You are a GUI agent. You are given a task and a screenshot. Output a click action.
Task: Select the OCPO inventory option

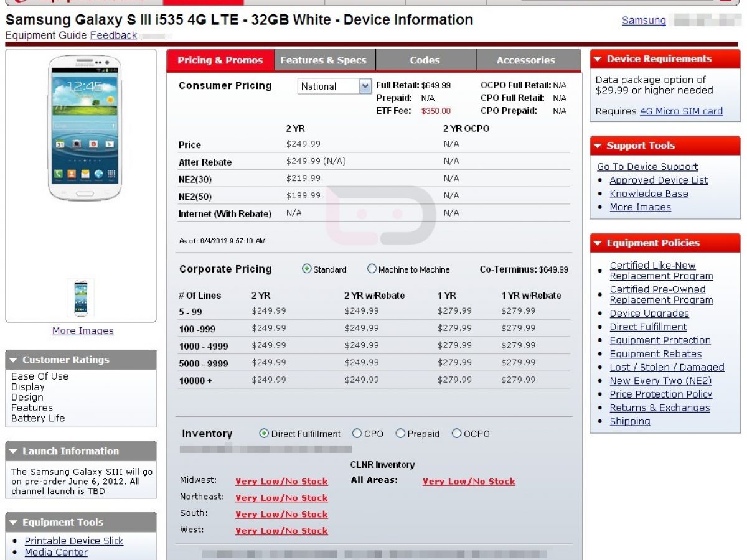[x=456, y=434]
